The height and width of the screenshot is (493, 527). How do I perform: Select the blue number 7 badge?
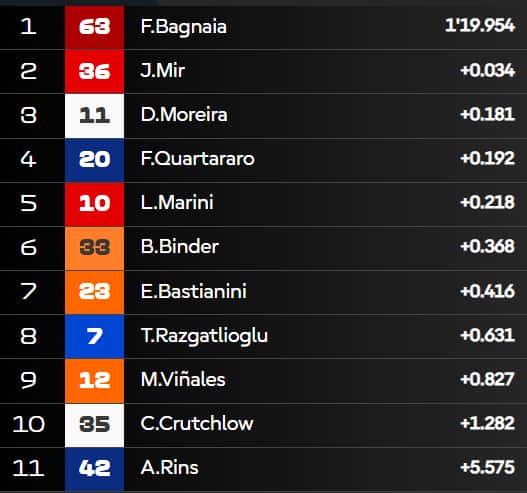pyautogui.click(x=94, y=336)
